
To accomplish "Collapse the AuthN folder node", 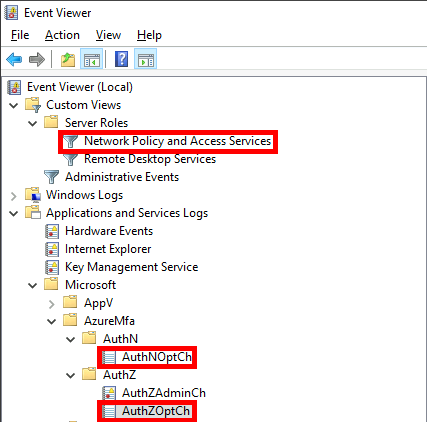I will click(71, 340).
